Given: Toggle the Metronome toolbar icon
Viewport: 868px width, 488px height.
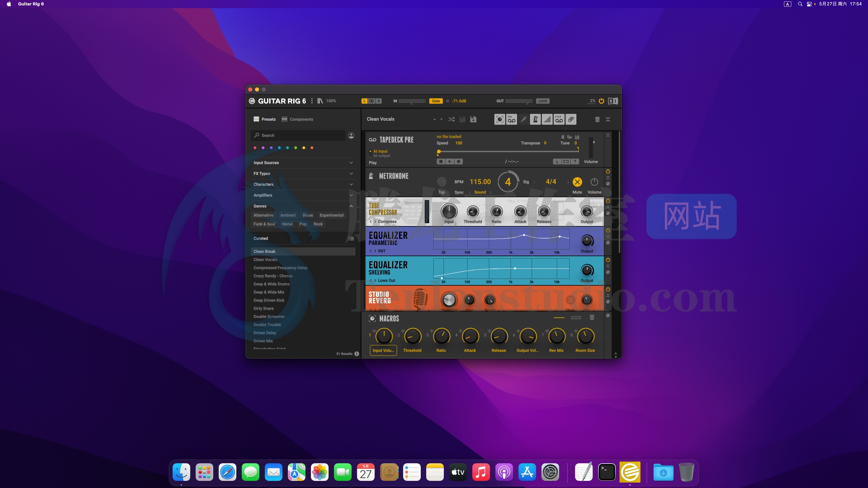Looking at the screenshot, I should click(535, 119).
